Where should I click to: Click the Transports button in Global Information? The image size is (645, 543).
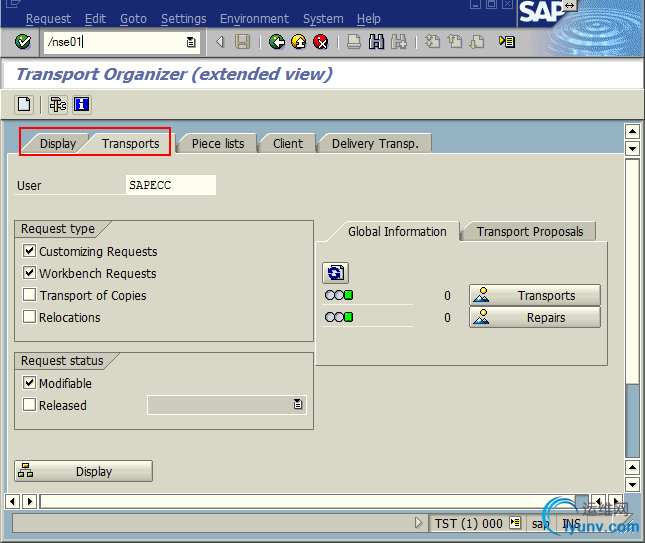click(535, 295)
